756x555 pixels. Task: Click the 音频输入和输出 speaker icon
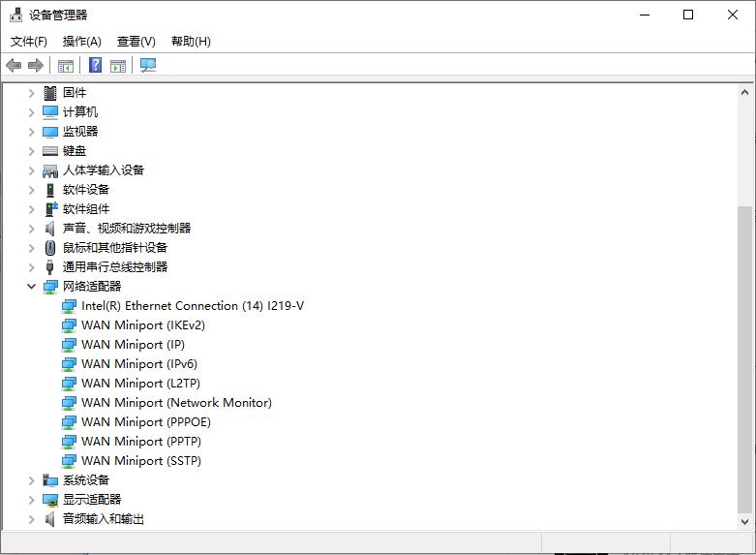coord(49,519)
